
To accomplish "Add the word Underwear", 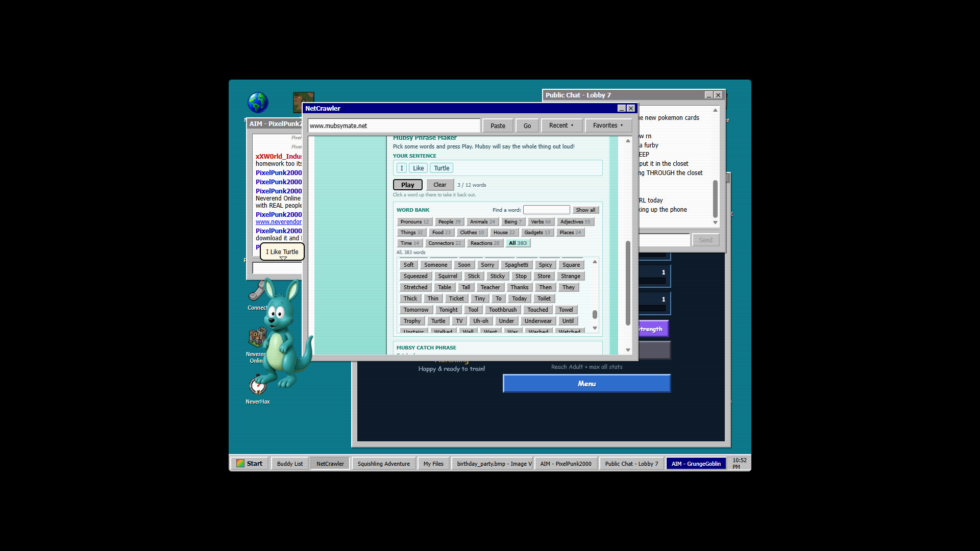I will pyautogui.click(x=538, y=321).
